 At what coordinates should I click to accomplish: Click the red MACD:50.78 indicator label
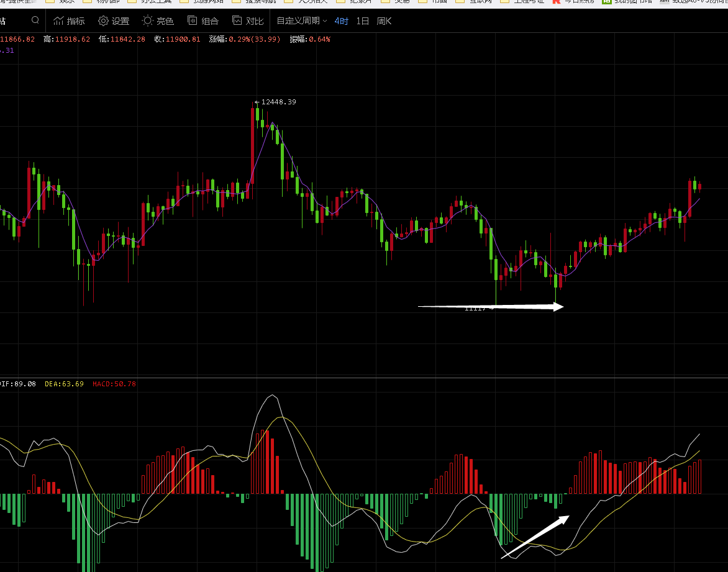[x=114, y=384]
